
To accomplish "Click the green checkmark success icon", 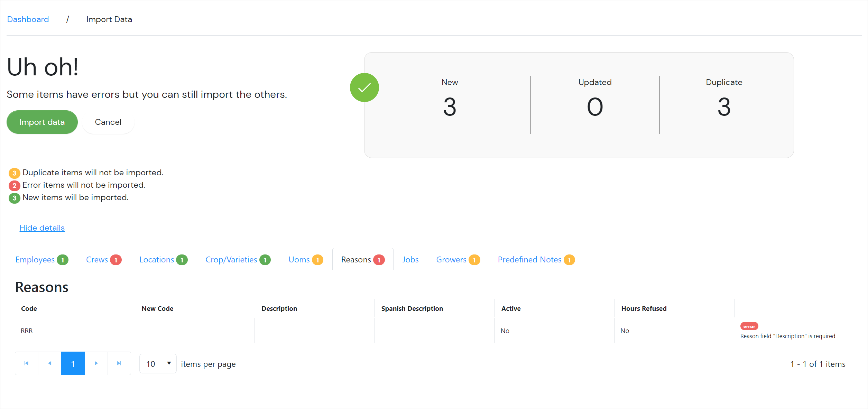I will pos(364,87).
